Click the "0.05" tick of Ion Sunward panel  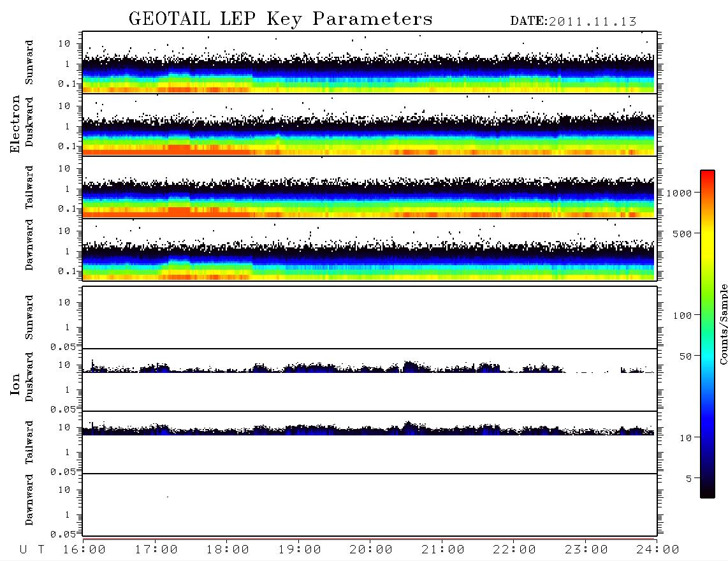coord(63,347)
